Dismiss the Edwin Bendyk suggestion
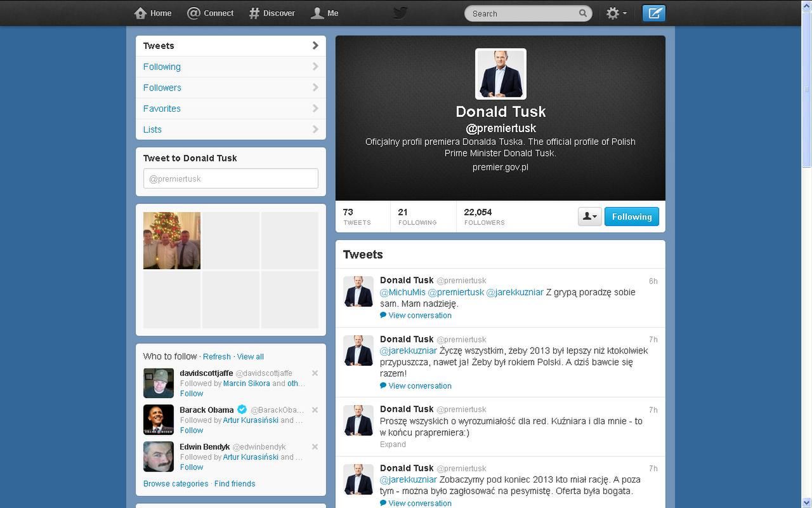 (x=315, y=447)
